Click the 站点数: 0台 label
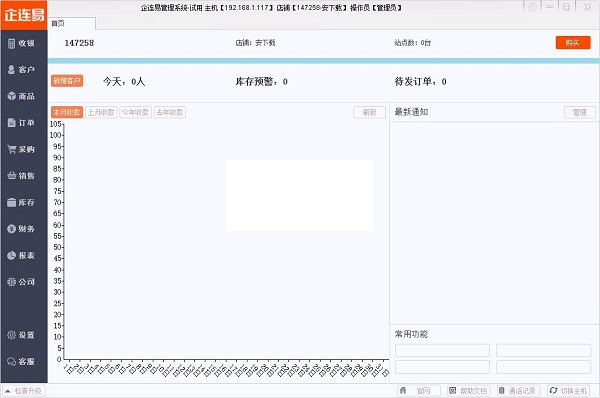The width and height of the screenshot is (600, 398). click(412, 43)
